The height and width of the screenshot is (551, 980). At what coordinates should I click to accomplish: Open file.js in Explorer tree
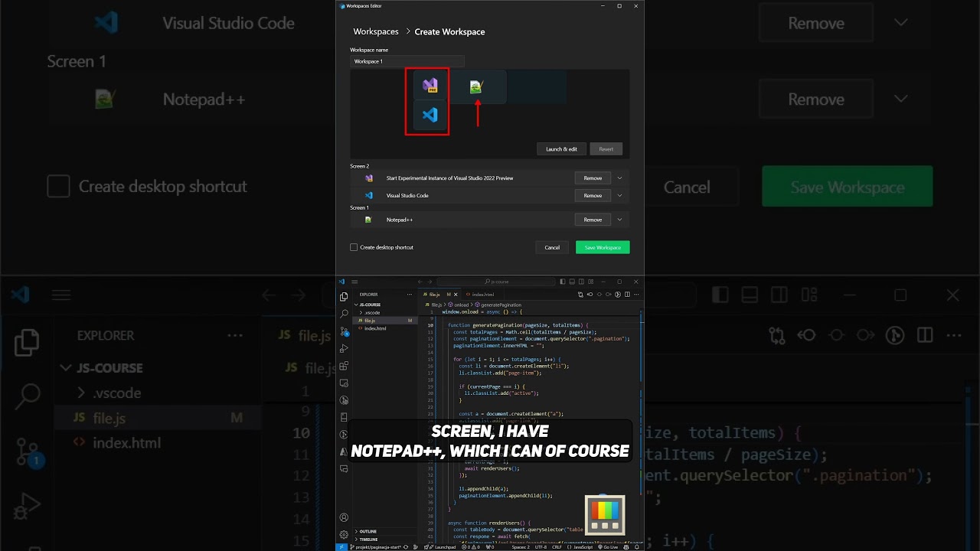coord(386,320)
